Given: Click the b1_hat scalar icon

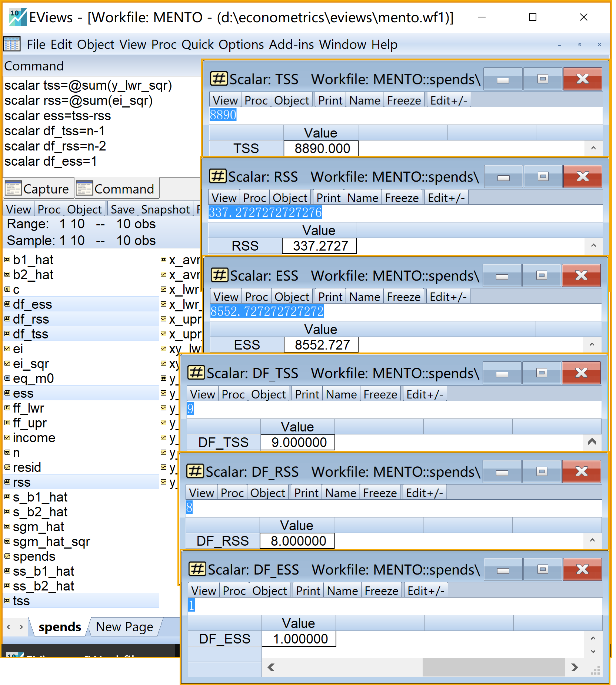Looking at the screenshot, I should [x=7, y=260].
